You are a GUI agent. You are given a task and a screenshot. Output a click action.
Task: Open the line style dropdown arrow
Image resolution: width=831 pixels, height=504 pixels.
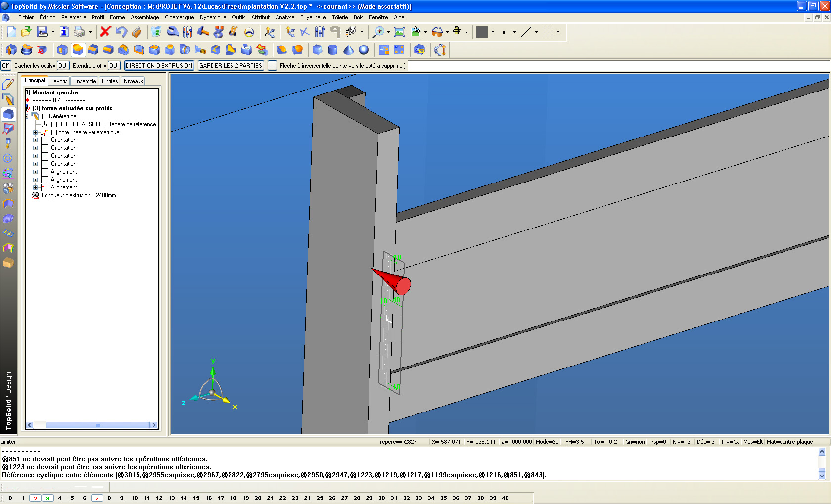click(536, 32)
